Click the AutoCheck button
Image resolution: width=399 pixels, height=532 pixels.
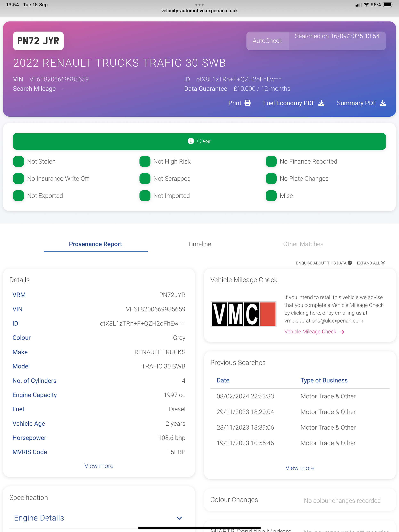pyautogui.click(x=267, y=41)
